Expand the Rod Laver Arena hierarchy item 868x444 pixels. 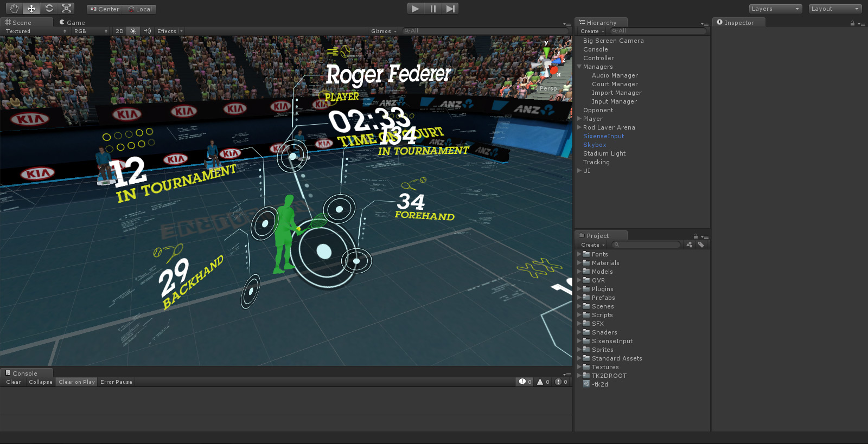pos(579,127)
